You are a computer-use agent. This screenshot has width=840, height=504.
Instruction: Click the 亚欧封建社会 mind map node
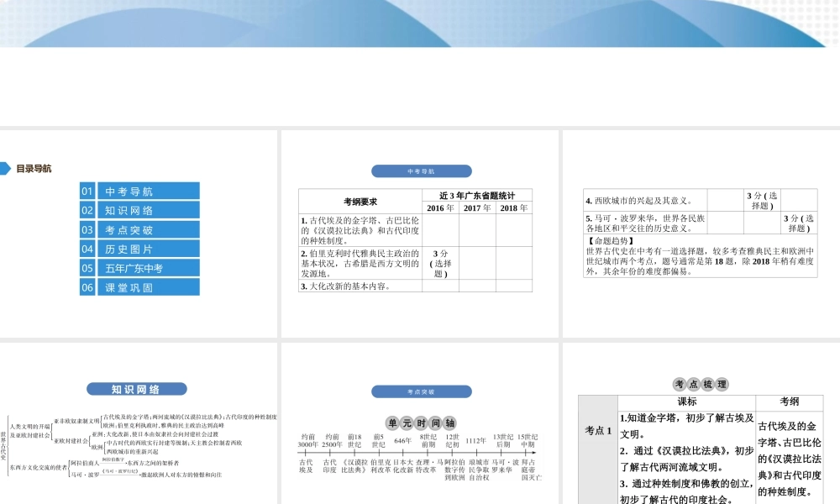[71, 441]
